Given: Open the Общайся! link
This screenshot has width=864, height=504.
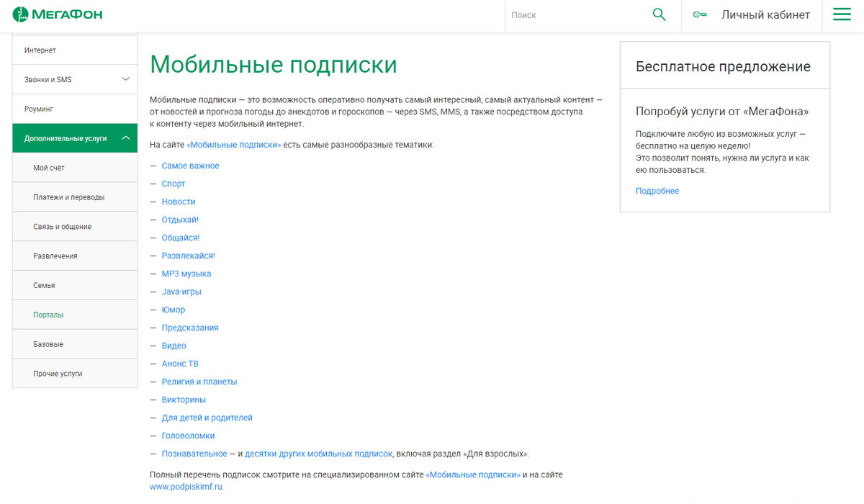Looking at the screenshot, I should coord(181,238).
